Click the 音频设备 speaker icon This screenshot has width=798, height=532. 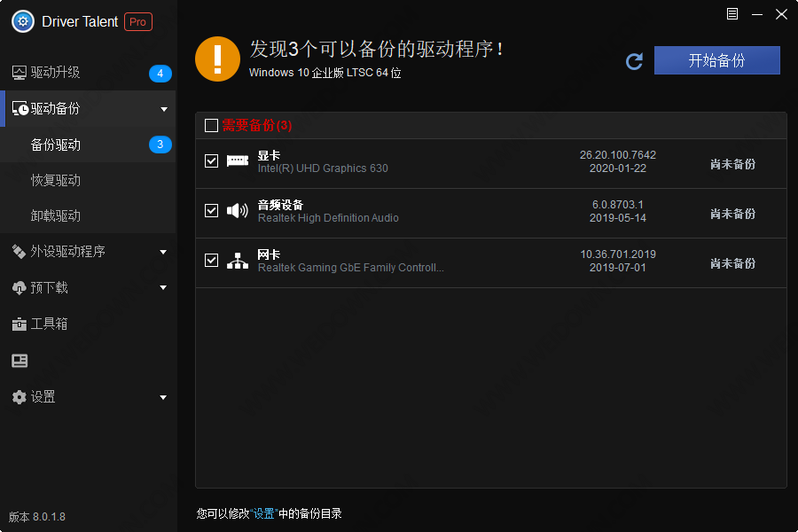(237, 210)
